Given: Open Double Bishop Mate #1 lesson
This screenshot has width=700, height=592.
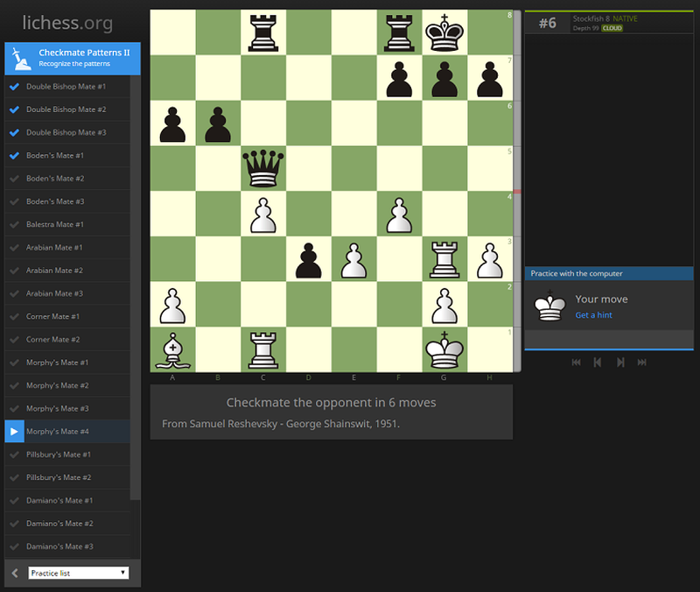Looking at the screenshot, I should [x=66, y=87].
